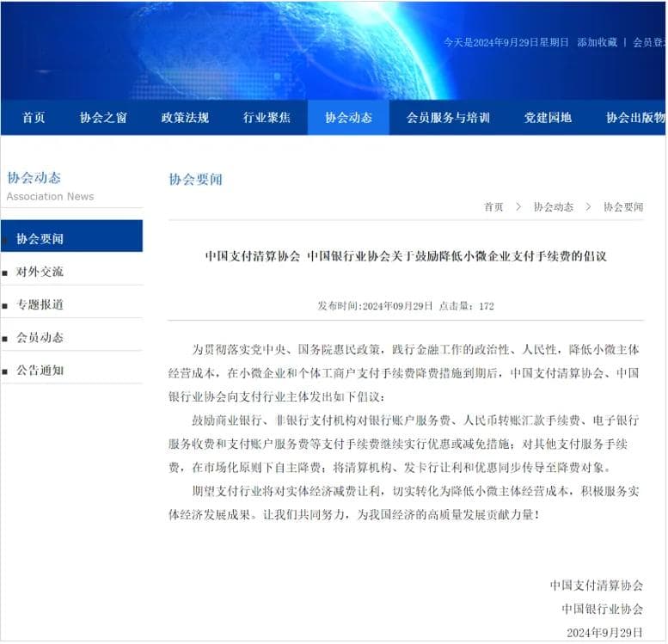Open the 政策法规 navigation tab
Viewport: 668px width, 644px height.
(185, 118)
